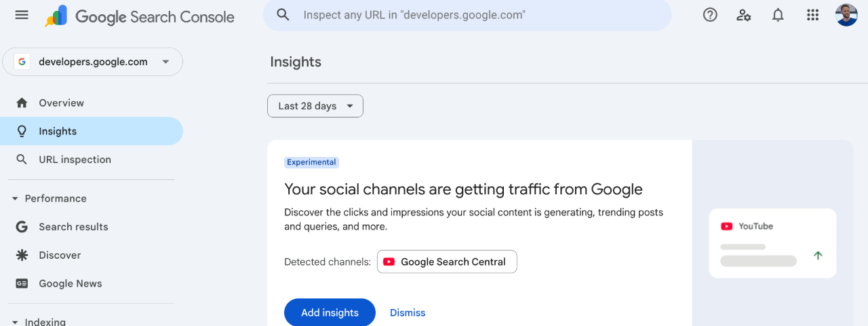Open the developers.google.com property dropdown
The height and width of the screenshot is (326, 868).
tap(93, 62)
